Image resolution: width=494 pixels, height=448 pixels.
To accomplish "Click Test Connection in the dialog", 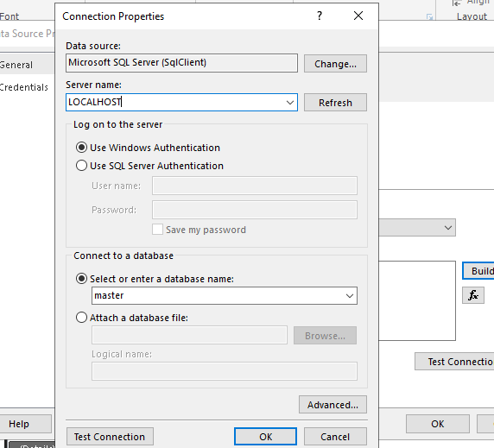I will (x=110, y=437).
